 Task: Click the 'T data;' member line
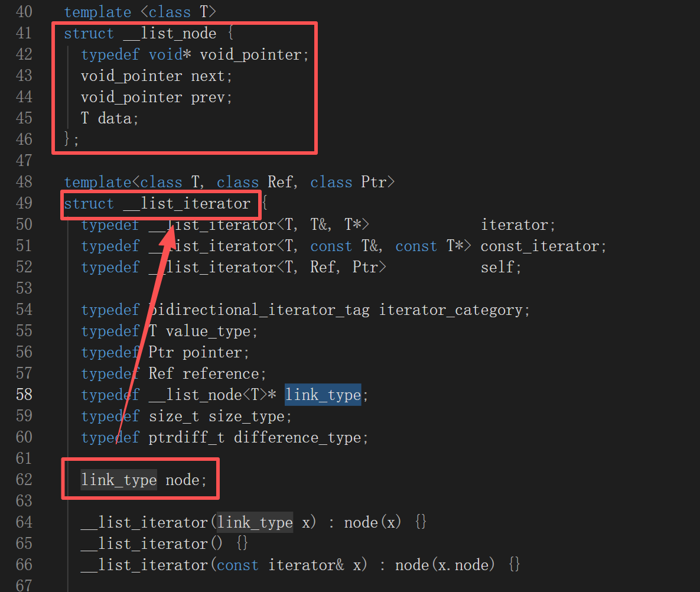coord(110,118)
